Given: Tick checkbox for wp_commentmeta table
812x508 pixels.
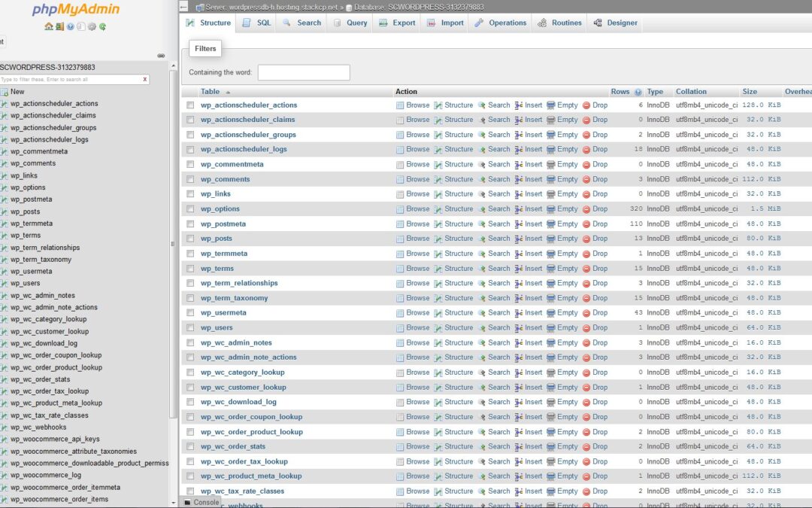Looking at the screenshot, I should coord(190,164).
